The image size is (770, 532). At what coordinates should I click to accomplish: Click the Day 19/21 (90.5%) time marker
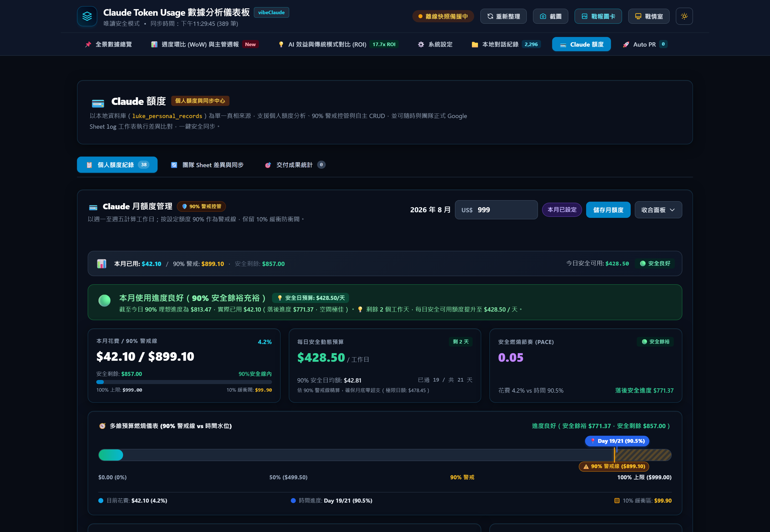tap(617, 441)
